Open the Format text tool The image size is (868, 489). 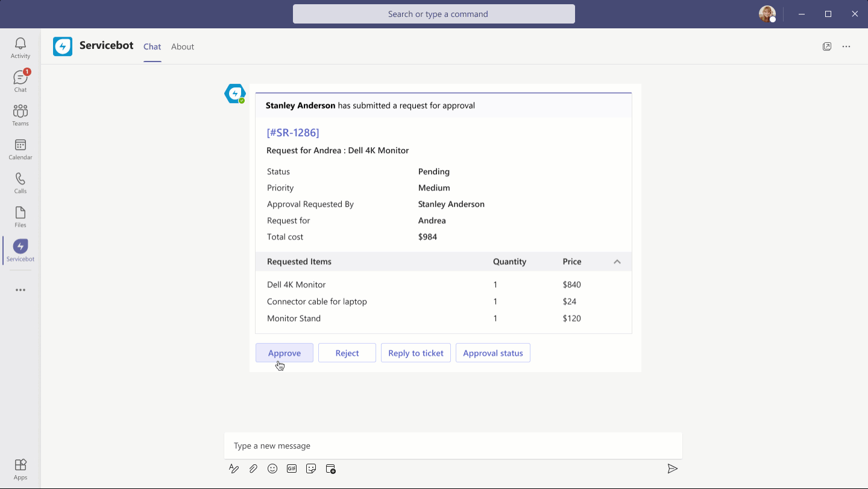[234, 468]
